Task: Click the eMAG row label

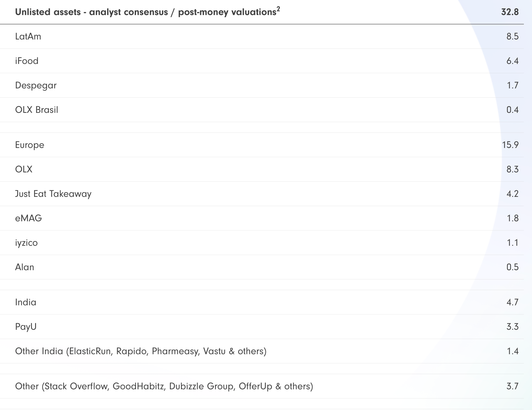Action: pos(29,218)
